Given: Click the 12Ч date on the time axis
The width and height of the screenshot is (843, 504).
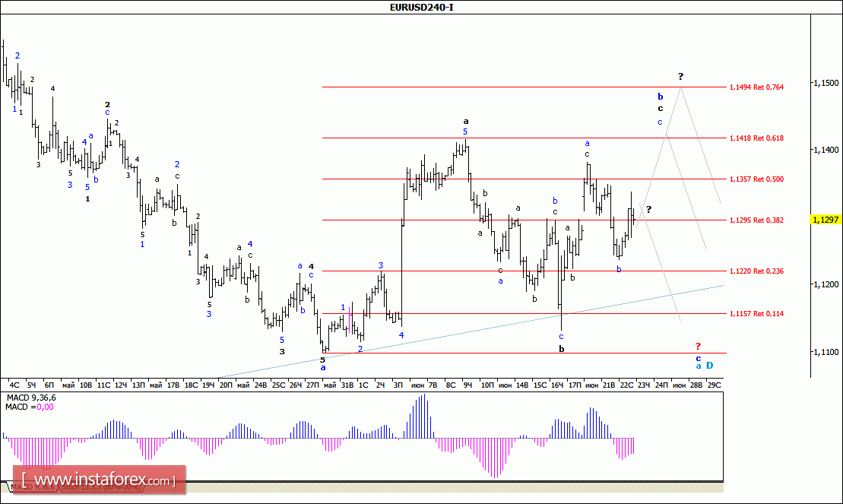Looking at the screenshot, I should pos(121,385).
